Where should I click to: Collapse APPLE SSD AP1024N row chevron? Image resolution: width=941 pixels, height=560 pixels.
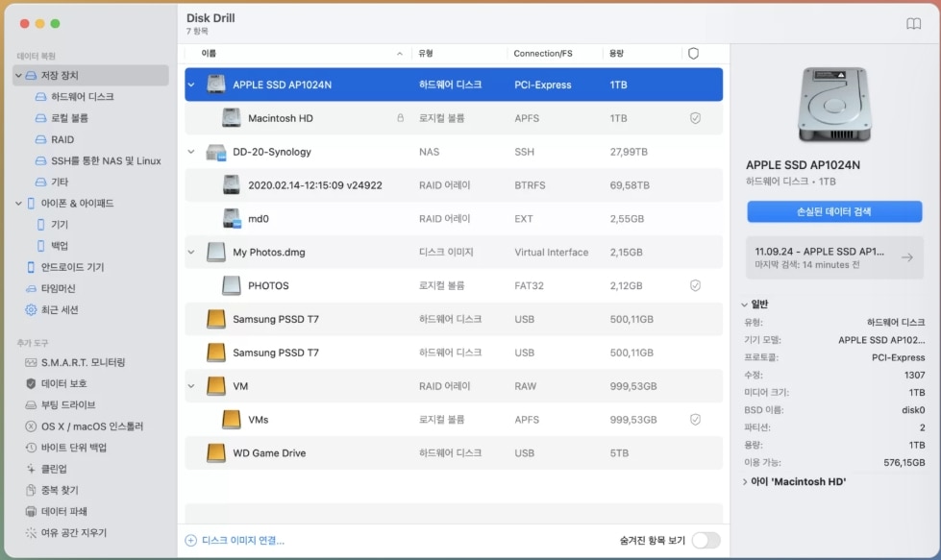coord(191,85)
